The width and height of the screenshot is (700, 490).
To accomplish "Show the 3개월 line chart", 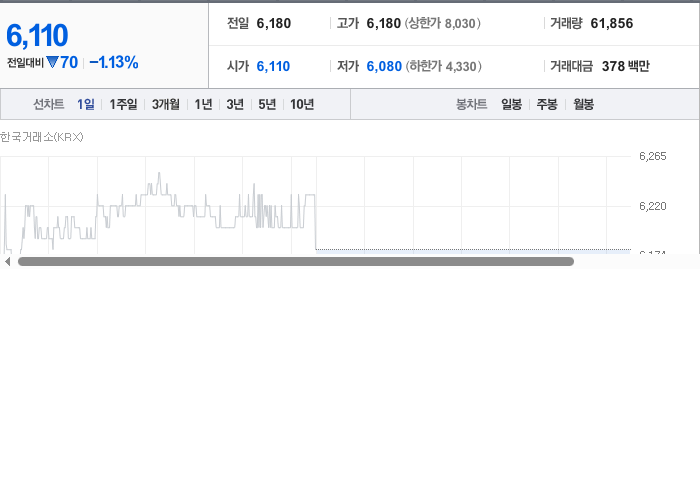I will click(166, 104).
